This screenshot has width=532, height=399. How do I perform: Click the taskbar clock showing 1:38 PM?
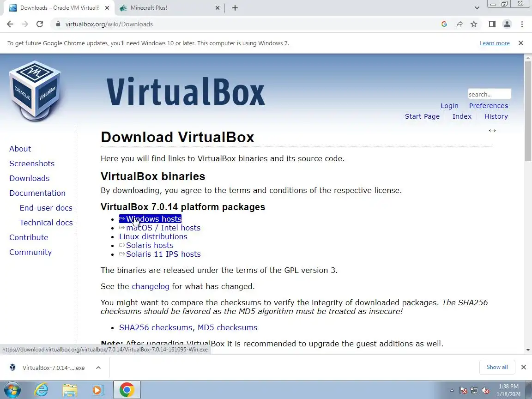pyautogui.click(x=508, y=390)
